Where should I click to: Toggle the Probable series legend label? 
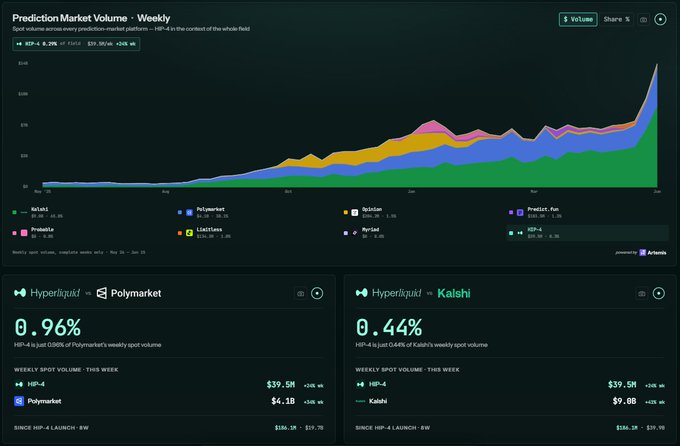click(x=42, y=230)
